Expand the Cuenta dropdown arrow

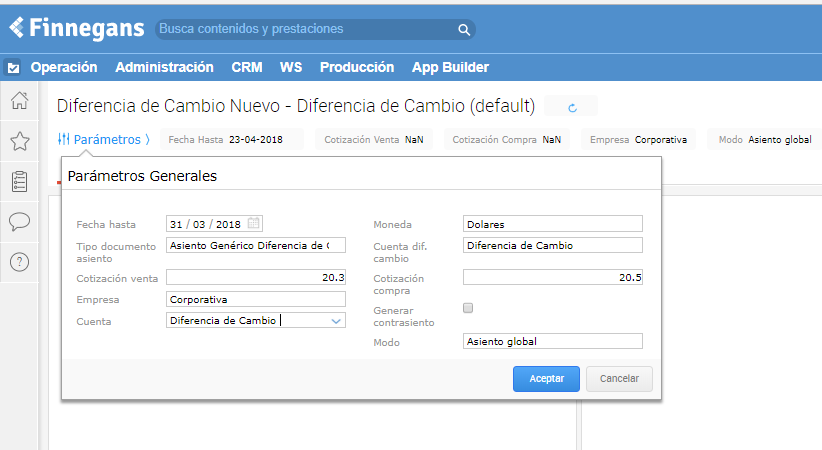tap(336, 321)
